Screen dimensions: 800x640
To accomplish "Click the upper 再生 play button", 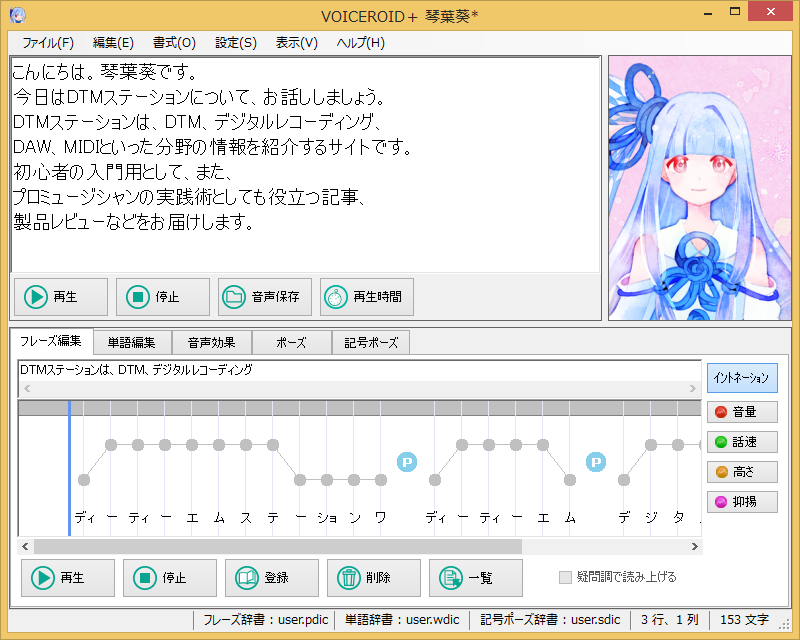I will click(61, 297).
